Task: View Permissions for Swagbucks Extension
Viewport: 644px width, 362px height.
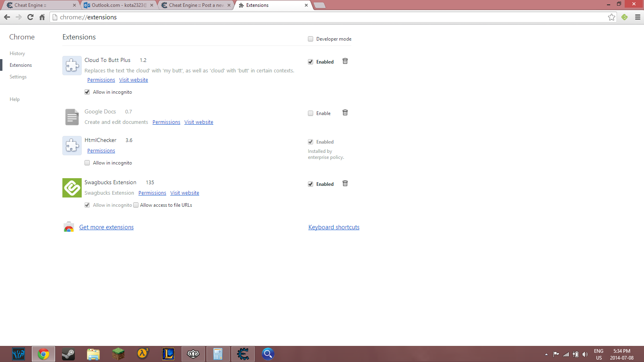Action: click(152, 193)
